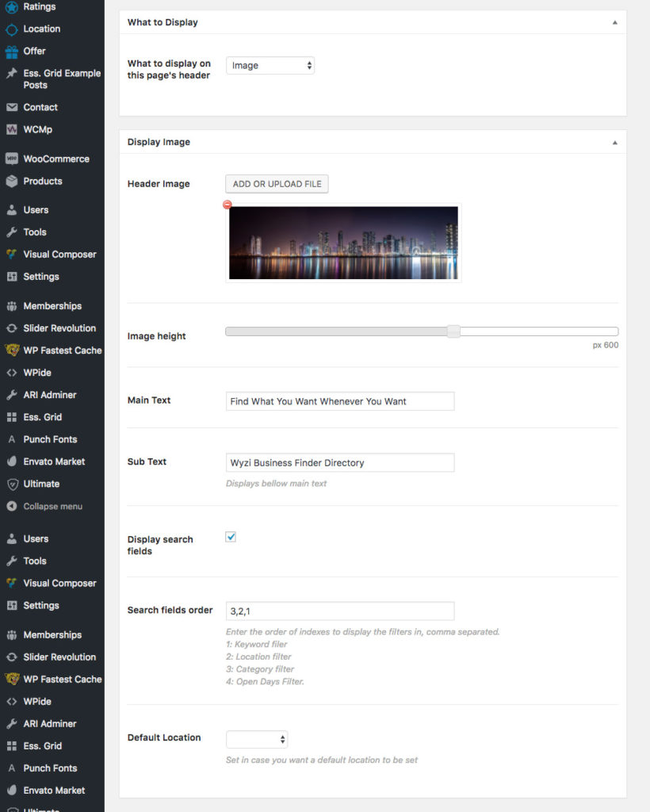The height and width of the screenshot is (812, 650).
Task: Open the Default Location dropdown
Action: [257, 737]
